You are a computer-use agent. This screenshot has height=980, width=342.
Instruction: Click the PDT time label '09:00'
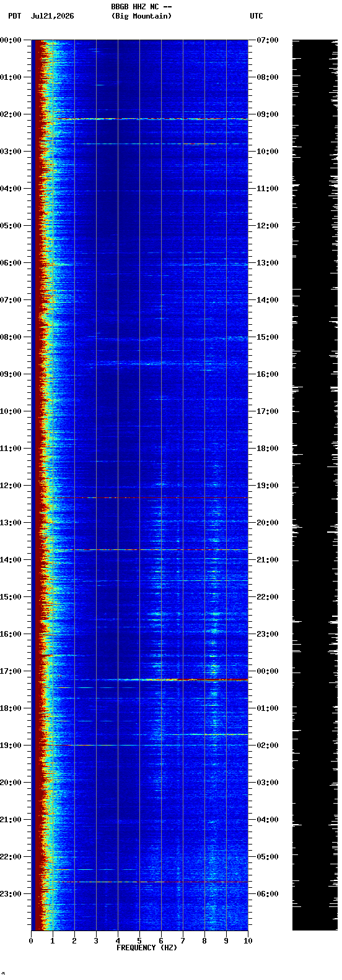(11, 374)
